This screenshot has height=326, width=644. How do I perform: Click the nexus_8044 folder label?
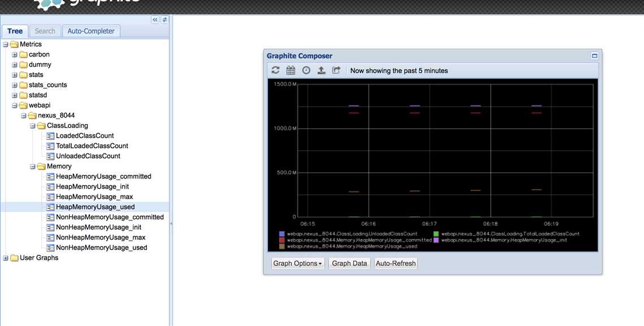tap(56, 116)
